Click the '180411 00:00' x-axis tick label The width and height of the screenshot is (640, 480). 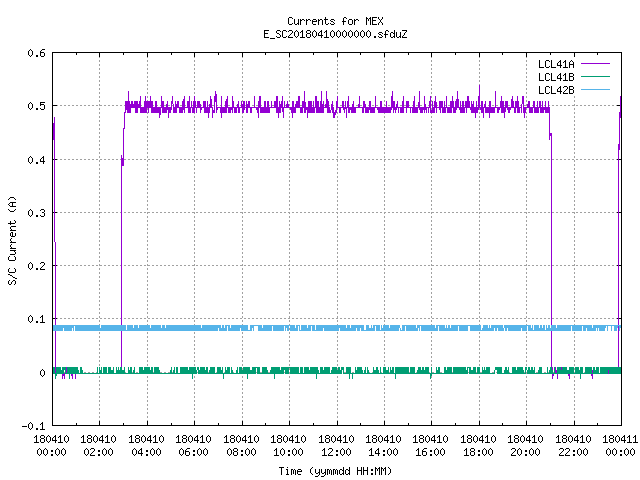(x=620, y=446)
